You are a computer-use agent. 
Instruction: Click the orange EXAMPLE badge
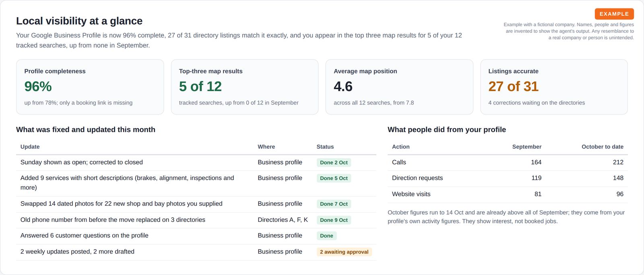coord(614,14)
